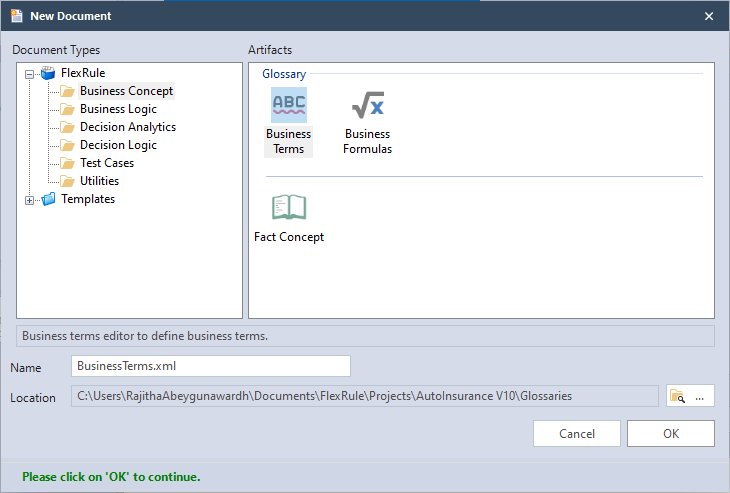The image size is (730, 493).
Task: Click the New Document title bar icon
Action: pyautogui.click(x=17, y=16)
